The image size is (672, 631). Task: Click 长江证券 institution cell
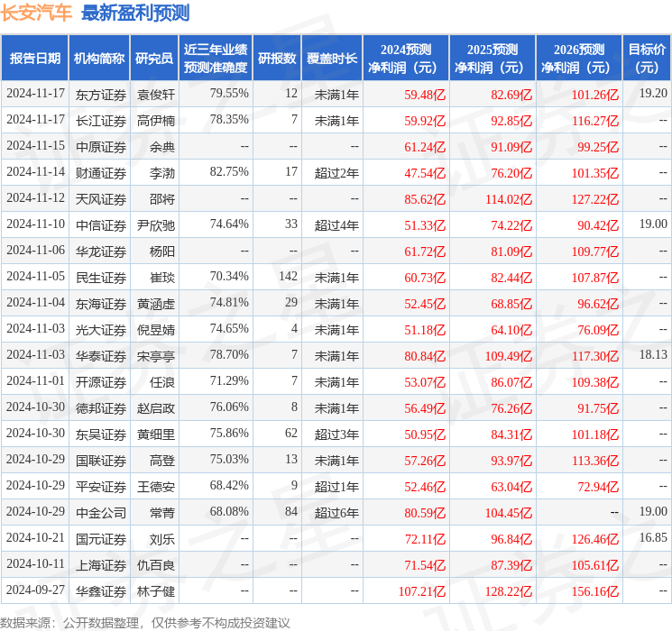(x=101, y=121)
